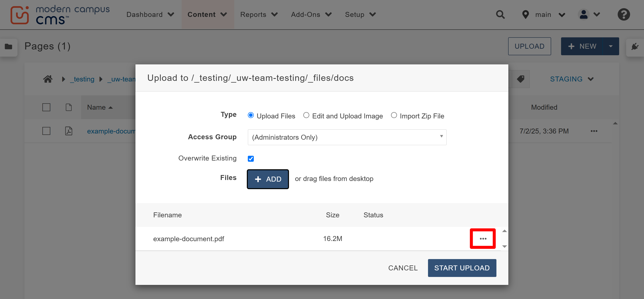Click the PDF icon for example-document

pos(69,131)
